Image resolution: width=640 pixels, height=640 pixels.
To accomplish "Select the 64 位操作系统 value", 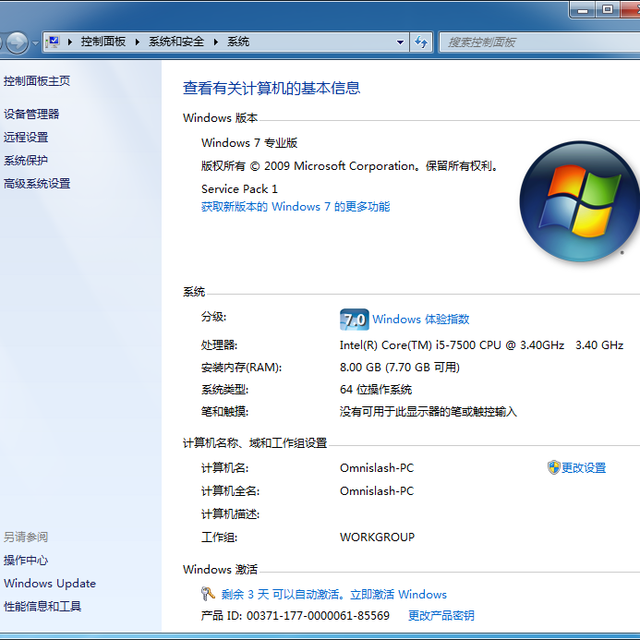I will pos(376,389).
